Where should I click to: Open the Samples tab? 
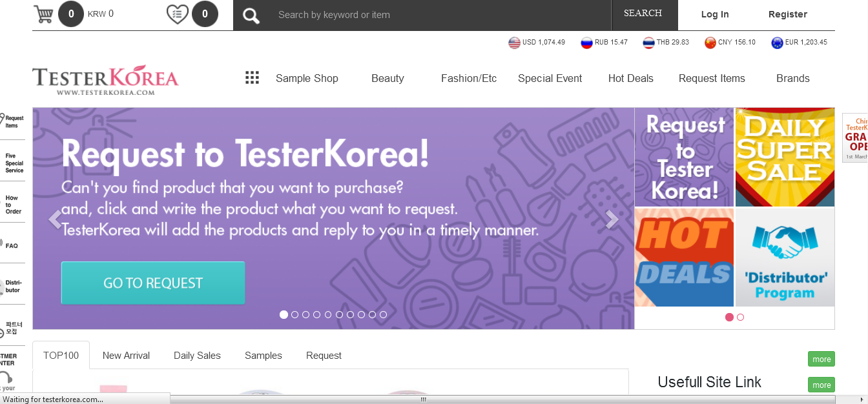coord(263,356)
